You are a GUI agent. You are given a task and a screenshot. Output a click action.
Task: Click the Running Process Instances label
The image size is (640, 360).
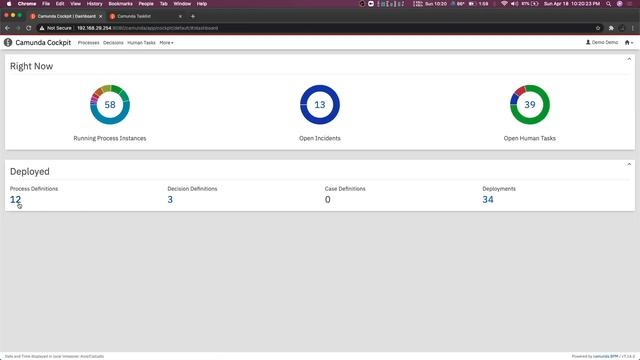pyautogui.click(x=110, y=138)
